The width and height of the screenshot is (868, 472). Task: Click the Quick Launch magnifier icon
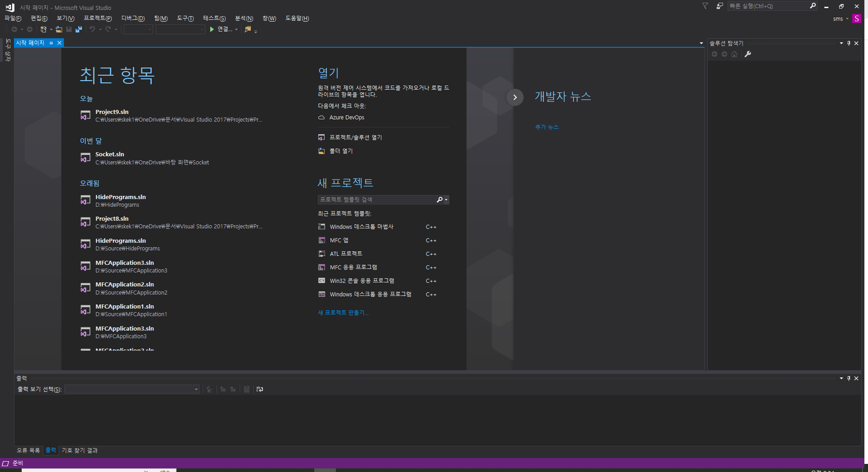coord(813,6)
